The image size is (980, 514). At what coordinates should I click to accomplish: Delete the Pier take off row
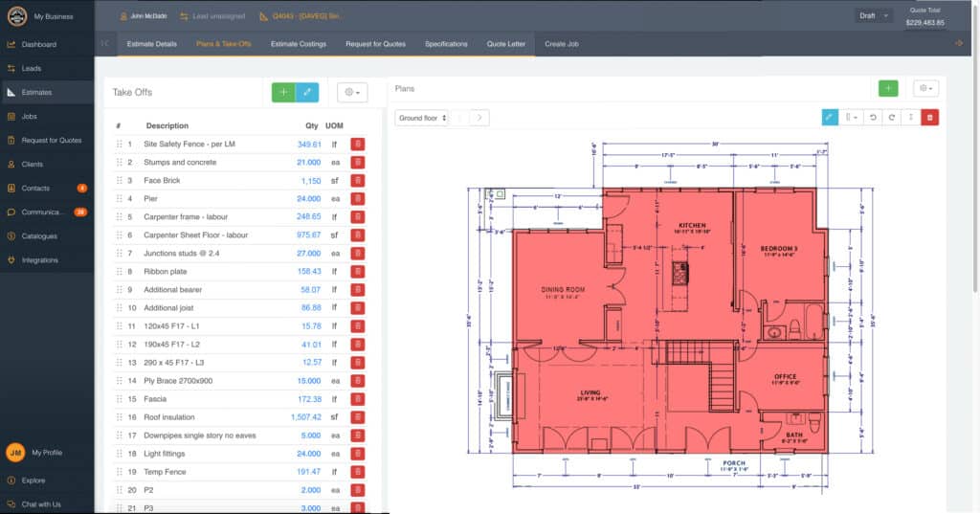pyautogui.click(x=358, y=199)
